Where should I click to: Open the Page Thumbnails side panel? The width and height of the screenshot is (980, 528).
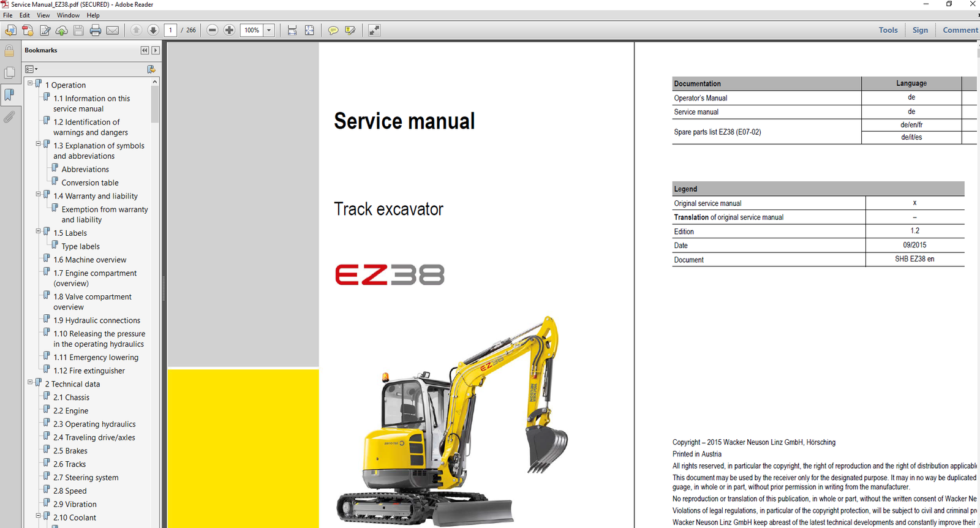tap(9, 73)
